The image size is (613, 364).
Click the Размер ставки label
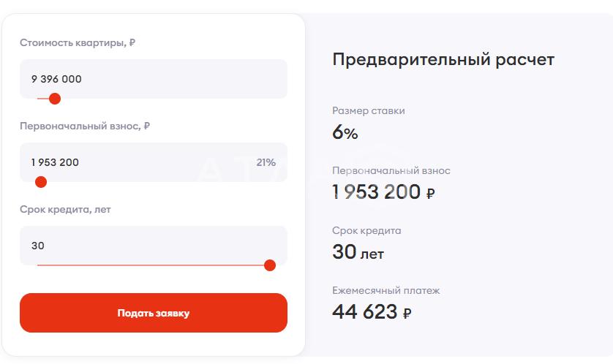point(368,111)
